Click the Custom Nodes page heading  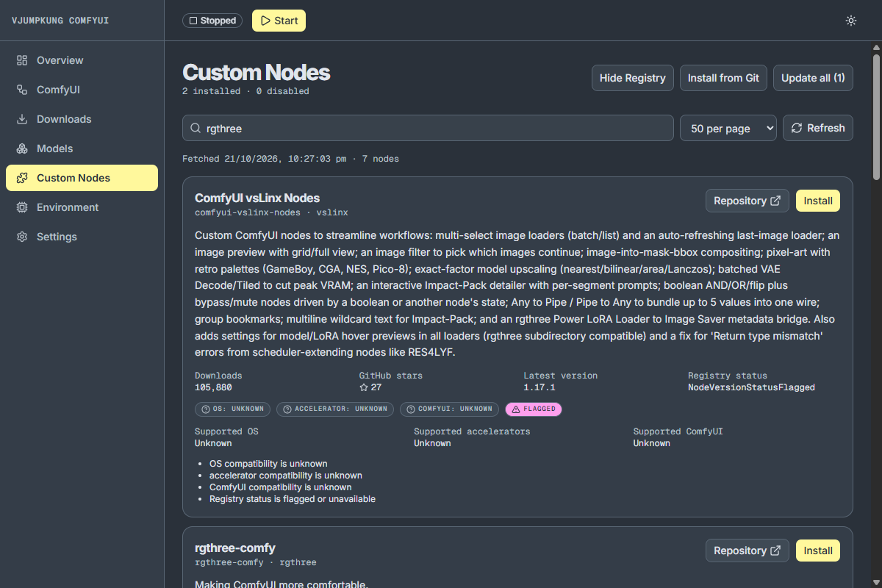(x=256, y=72)
